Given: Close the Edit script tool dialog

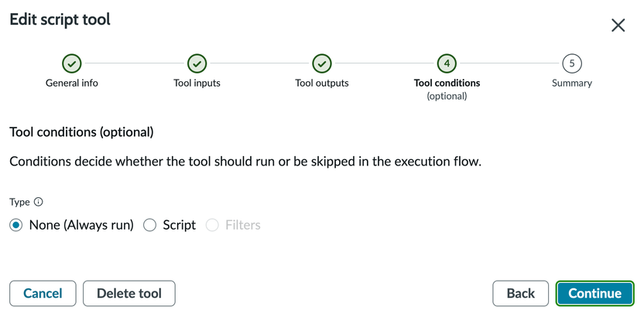Looking at the screenshot, I should [618, 26].
